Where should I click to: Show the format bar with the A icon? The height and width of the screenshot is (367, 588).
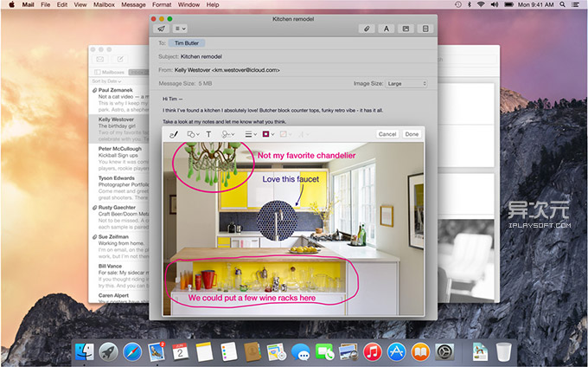[x=387, y=29]
